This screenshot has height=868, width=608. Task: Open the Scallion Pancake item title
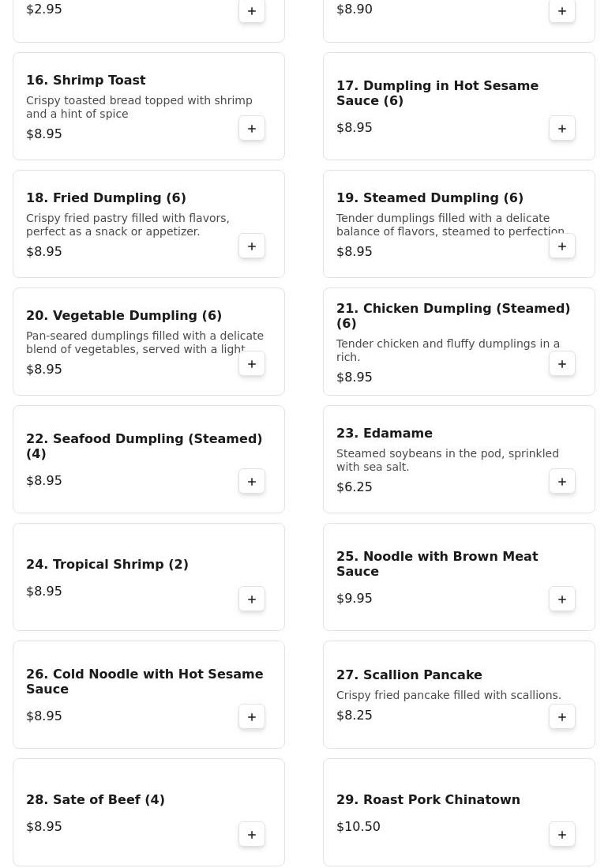coord(409,674)
